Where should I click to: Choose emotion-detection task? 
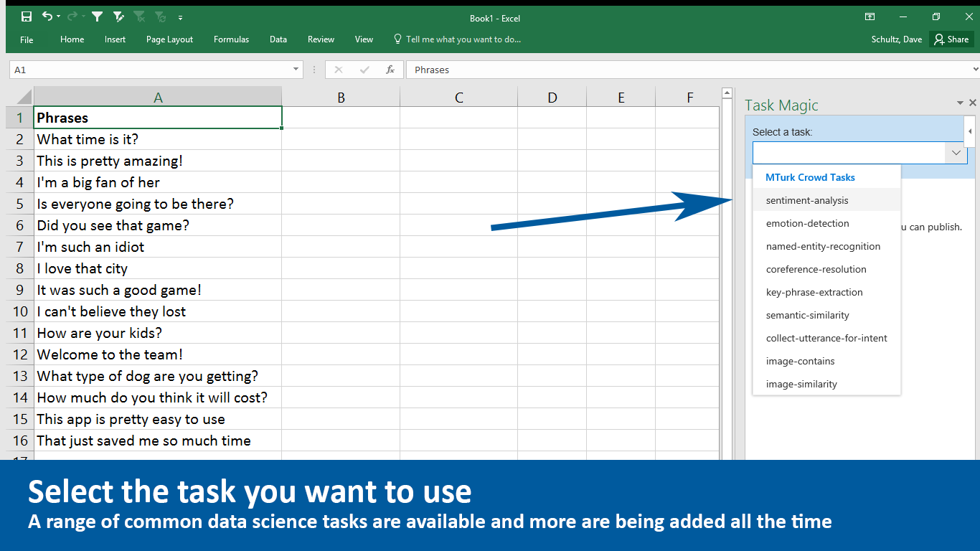pyautogui.click(x=826, y=223)
